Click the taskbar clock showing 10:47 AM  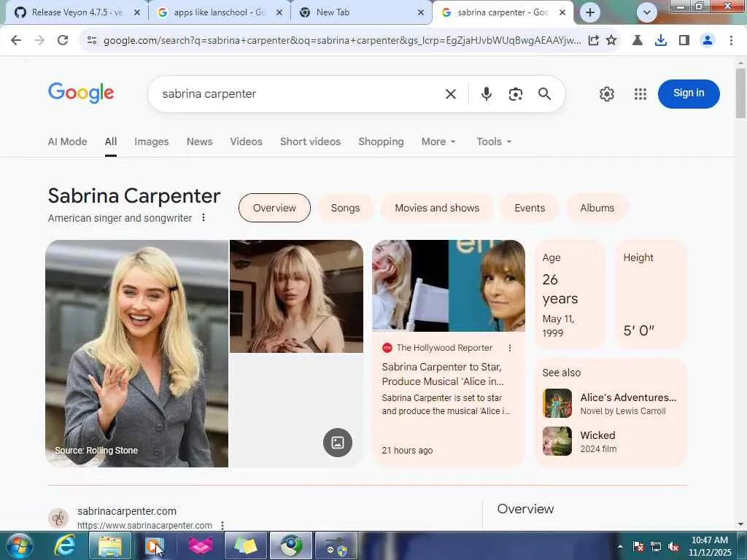pyautogui.click(x=710, y=546)
